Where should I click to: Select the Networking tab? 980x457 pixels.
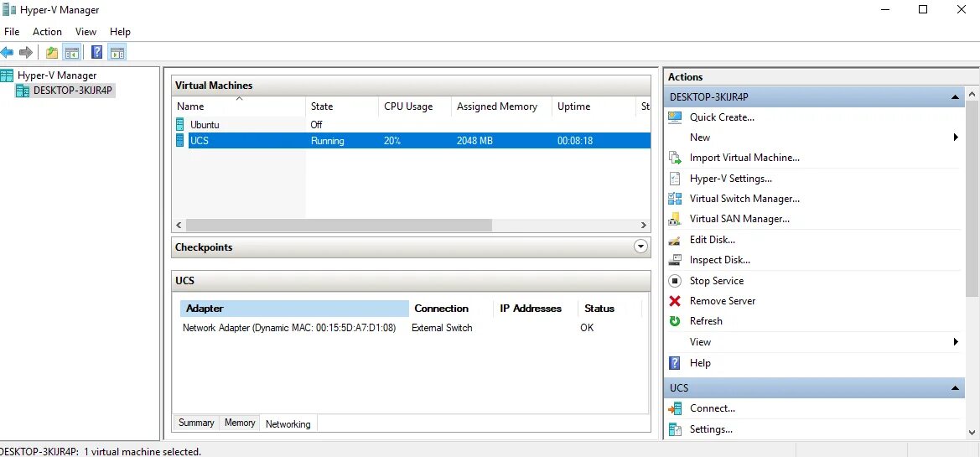288,423
